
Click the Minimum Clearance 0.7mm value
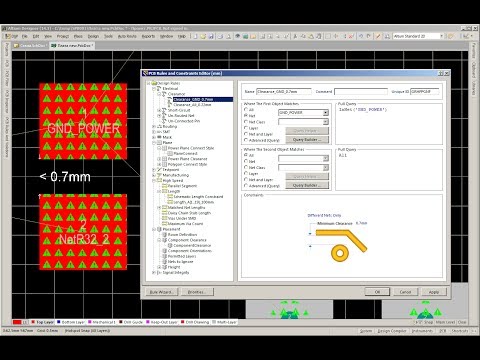coord(361,223)
